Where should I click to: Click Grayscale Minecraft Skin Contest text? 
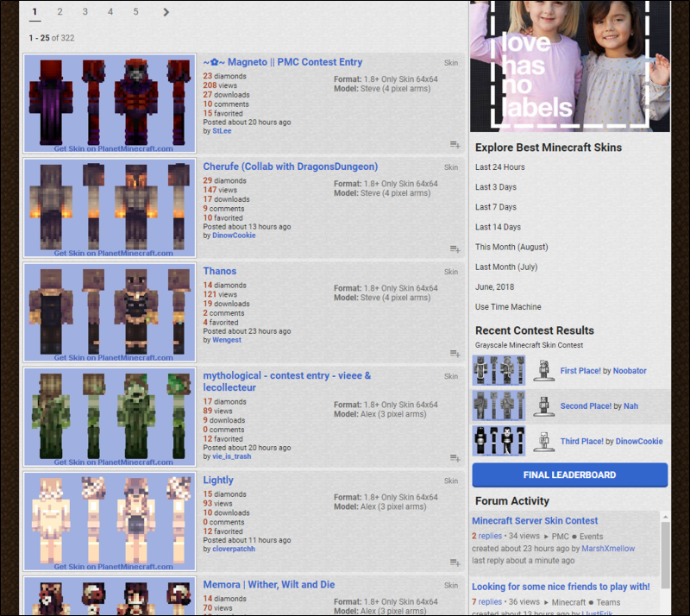pyautogui.click(x=529, y=345)
